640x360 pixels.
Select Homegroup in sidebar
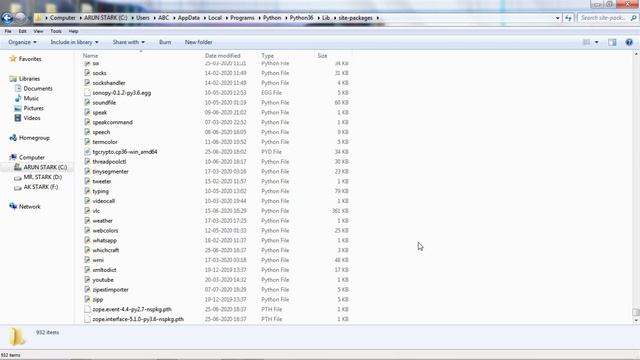pyautogui.click(x=34, y=138)
